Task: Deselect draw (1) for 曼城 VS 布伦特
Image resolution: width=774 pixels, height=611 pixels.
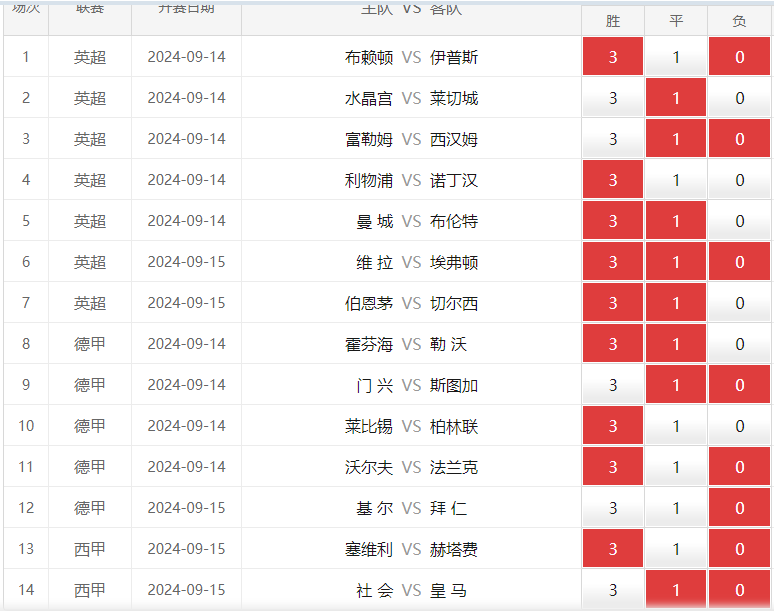Action: point(676,220)
